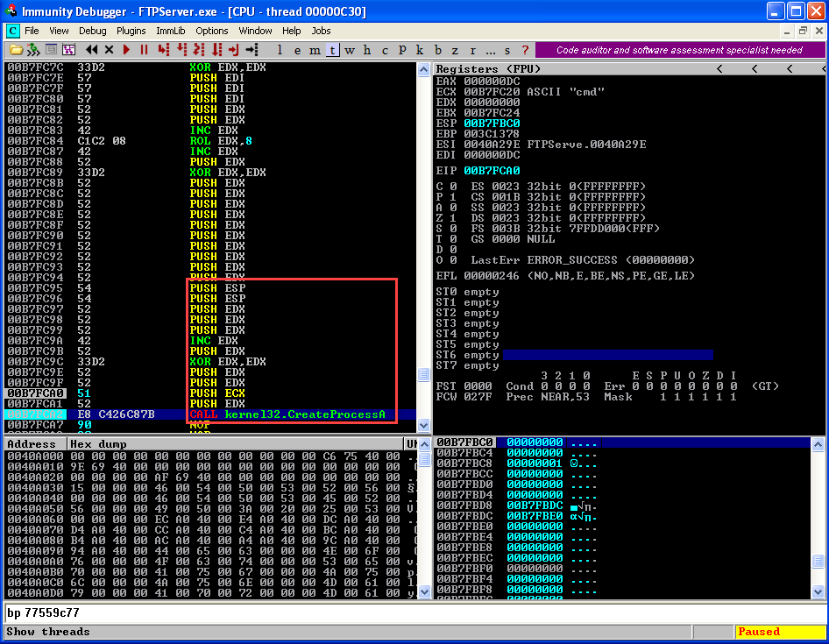Open the ImmLib menu
This screenshot has height=644, width=829.
pyautogui.click(x=171, y=31)
